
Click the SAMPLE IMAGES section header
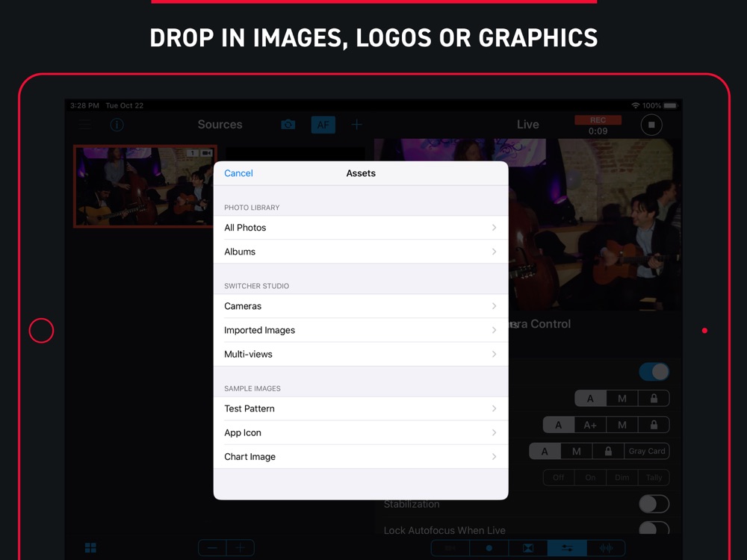point(252,388)
